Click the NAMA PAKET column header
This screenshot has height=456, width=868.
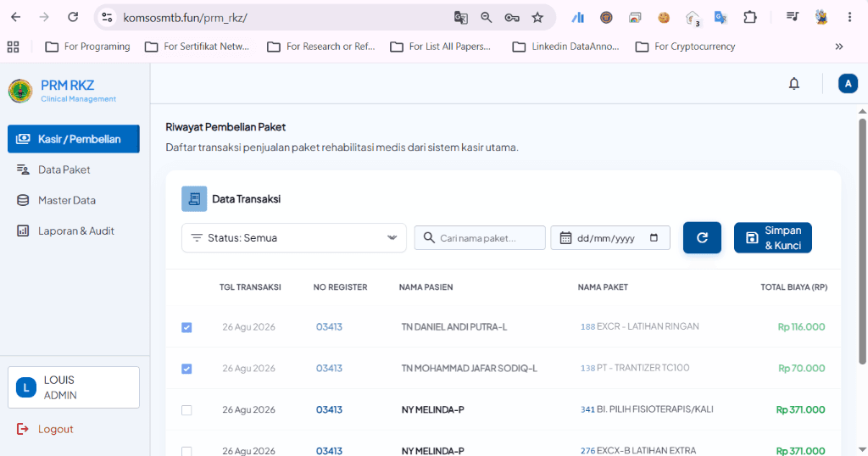(603, 287)
